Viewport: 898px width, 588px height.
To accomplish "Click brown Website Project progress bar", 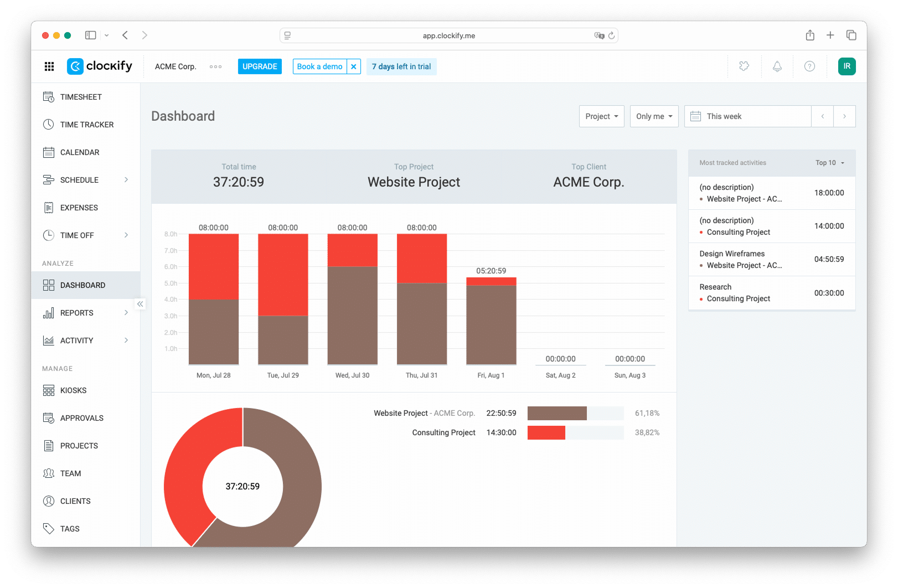I will [557, 413].
